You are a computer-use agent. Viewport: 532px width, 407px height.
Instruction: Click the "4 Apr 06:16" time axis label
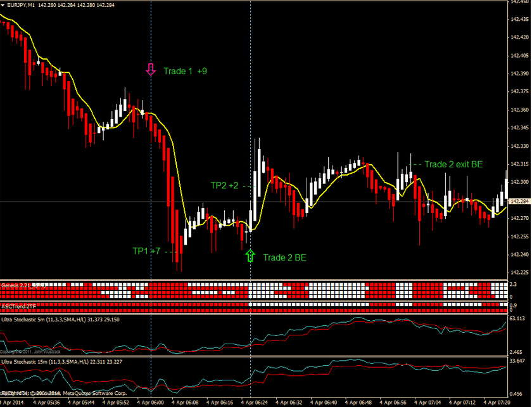[x=220, y=403]
